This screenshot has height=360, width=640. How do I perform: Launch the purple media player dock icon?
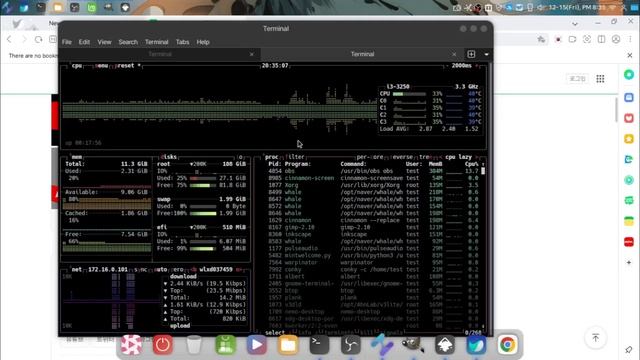(256, 345)
